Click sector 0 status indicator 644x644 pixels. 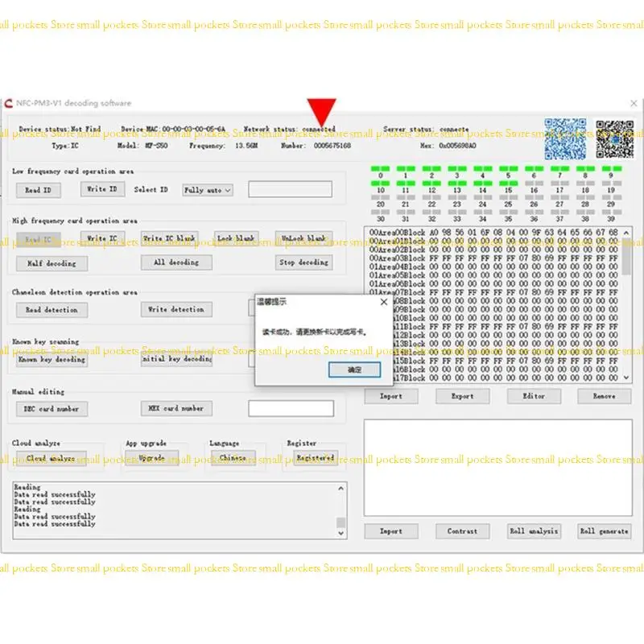tap(380, 169)
